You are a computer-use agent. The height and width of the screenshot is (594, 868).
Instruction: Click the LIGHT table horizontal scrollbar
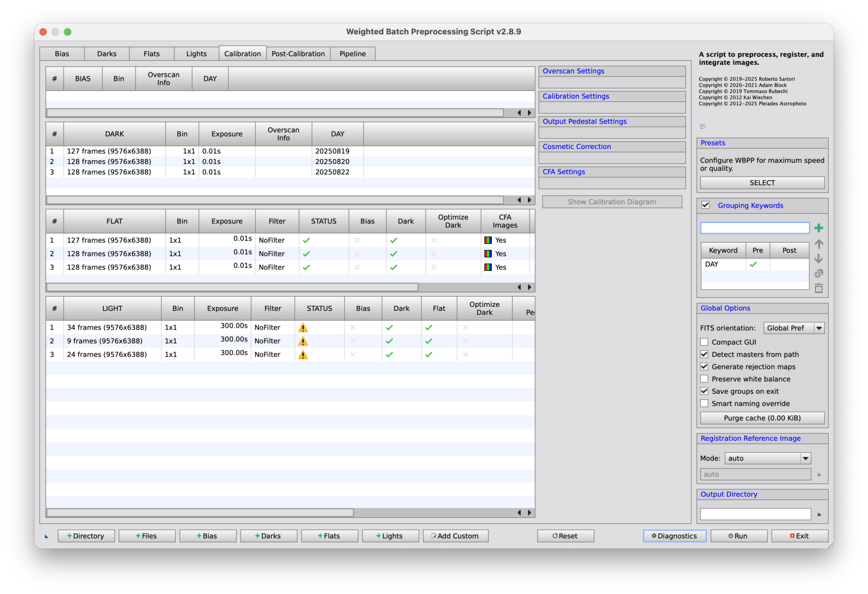199,512
